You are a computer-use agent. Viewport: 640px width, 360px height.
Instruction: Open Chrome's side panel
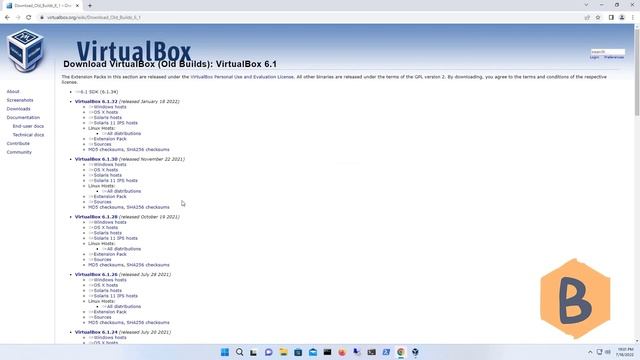[611, 18]
